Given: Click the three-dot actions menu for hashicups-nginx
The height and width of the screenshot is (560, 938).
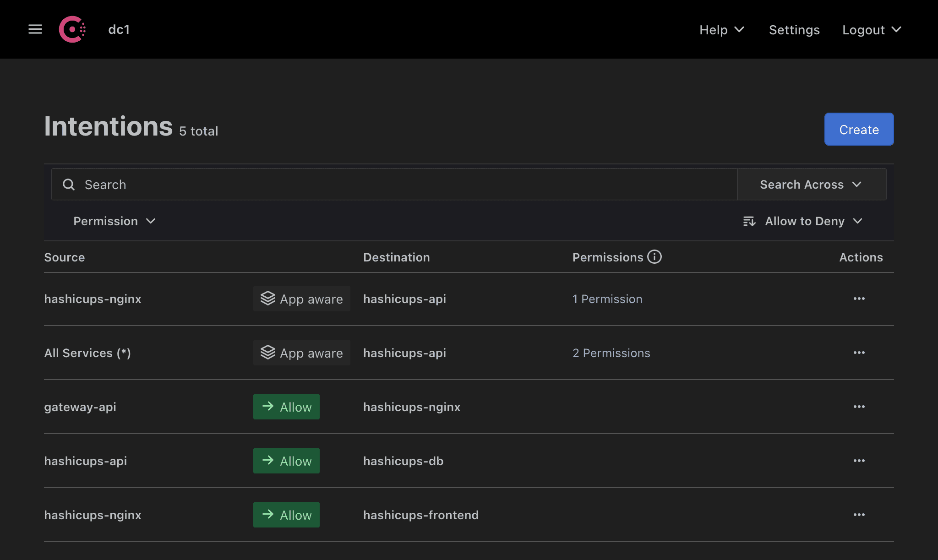Looking at the screenshot, I should pos(859,298).
